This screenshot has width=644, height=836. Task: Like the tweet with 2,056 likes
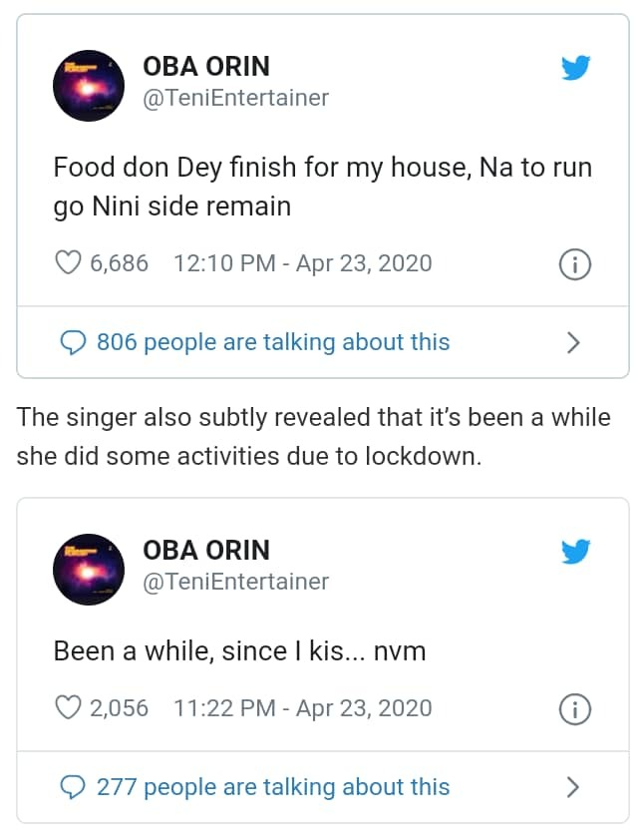(67, 708)
